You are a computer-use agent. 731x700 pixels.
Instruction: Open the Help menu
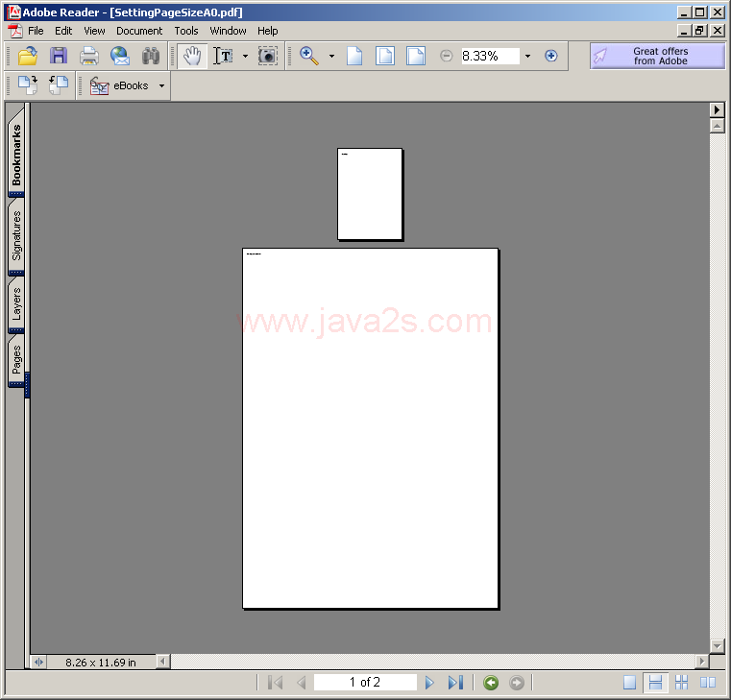[268, 31]
